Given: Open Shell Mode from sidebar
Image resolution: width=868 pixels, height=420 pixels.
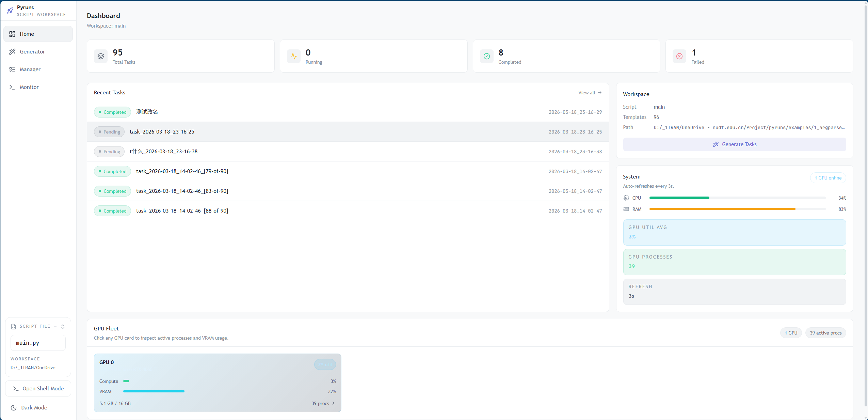Looking at the screenshot, I should pos(38,388).
